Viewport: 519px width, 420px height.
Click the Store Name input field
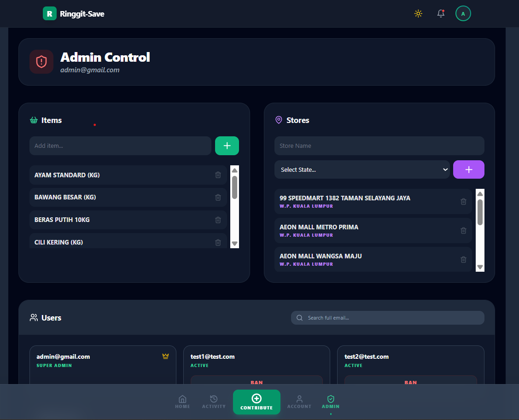(379, 146)
